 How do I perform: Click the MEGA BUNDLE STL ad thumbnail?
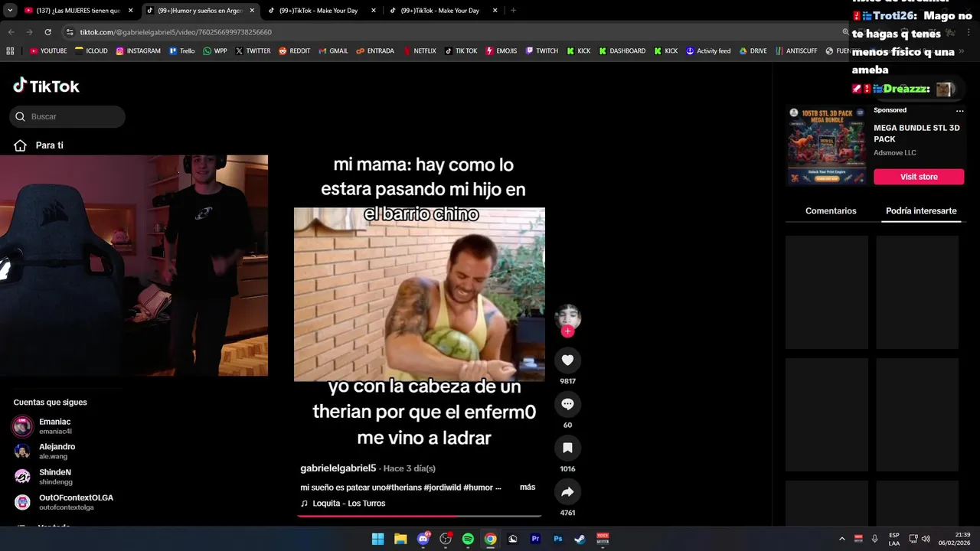coord(826,146)
